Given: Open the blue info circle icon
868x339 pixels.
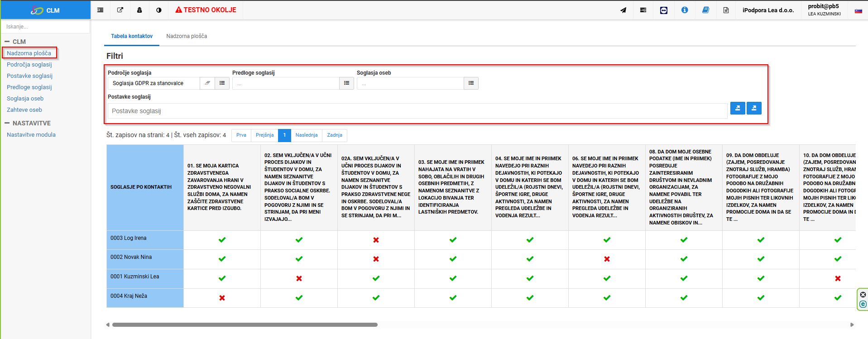Looking at the screenshot, I should pyautogui.click(x=685, y=10).
